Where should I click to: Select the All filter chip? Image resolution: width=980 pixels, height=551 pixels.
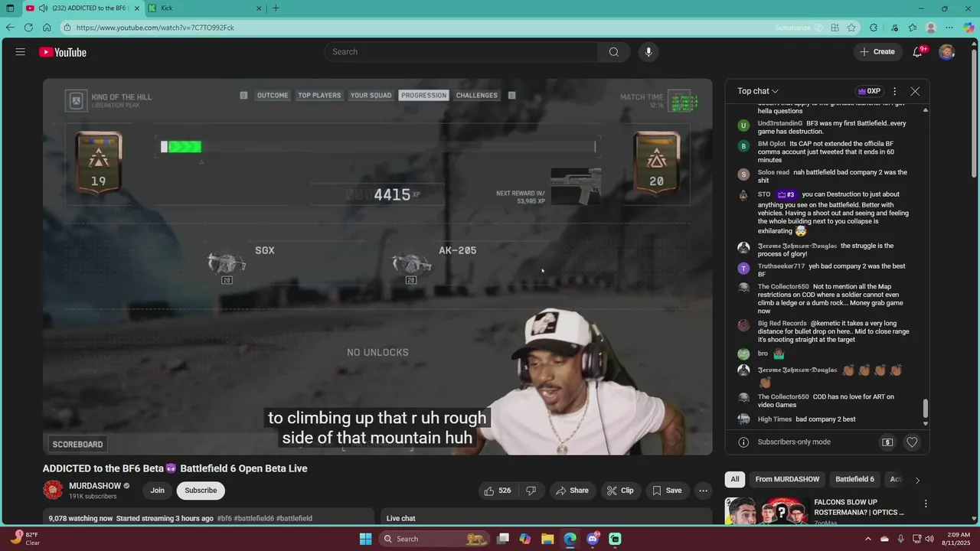point(735,479)
